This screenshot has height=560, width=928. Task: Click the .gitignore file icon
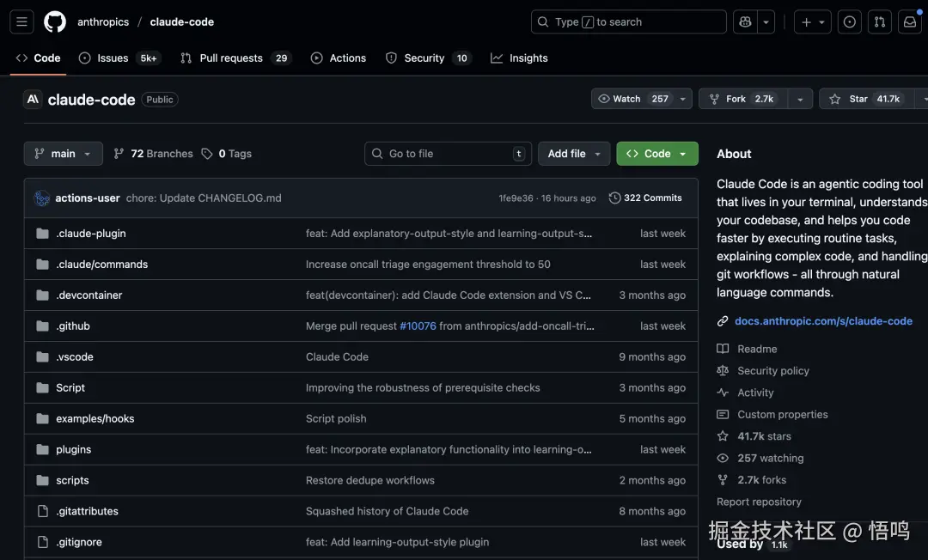click(x=42, y=542)
